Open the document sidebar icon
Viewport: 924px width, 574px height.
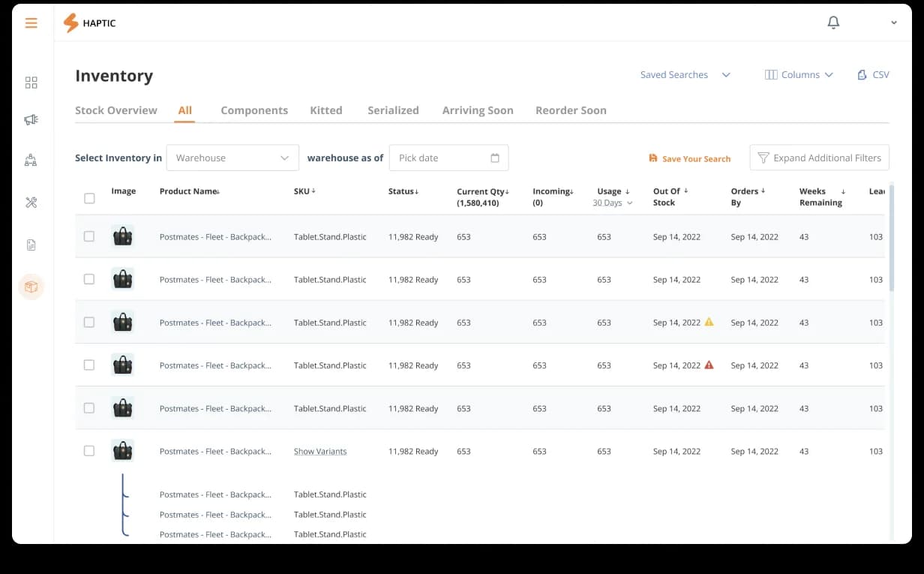[31, 245]
